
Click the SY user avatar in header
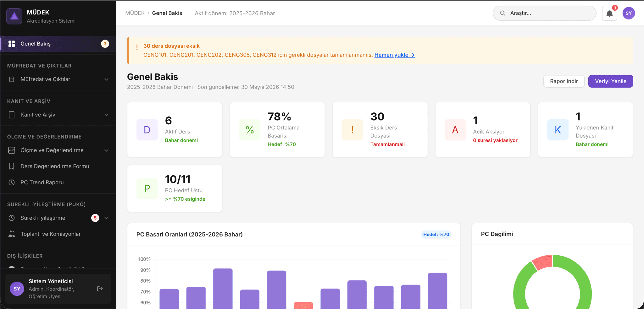point(629,13)
